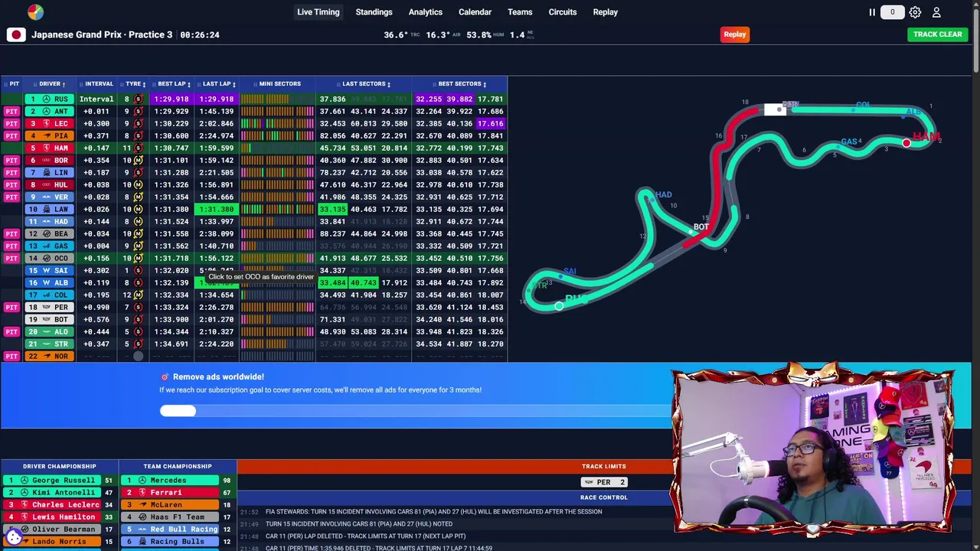Viewport: 980px width, 551px height.
Task: Set RUS as favorite driver
Action: pos(50,99)
